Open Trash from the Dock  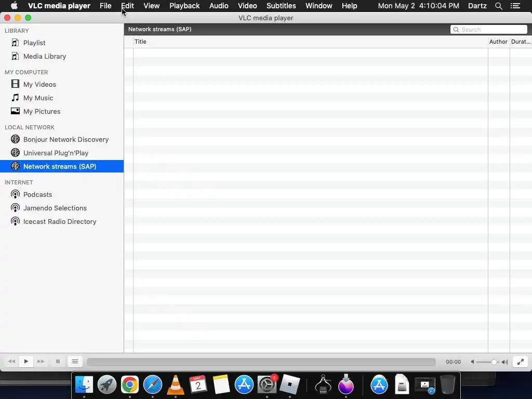pyautogui.click(x=448, y=385)
